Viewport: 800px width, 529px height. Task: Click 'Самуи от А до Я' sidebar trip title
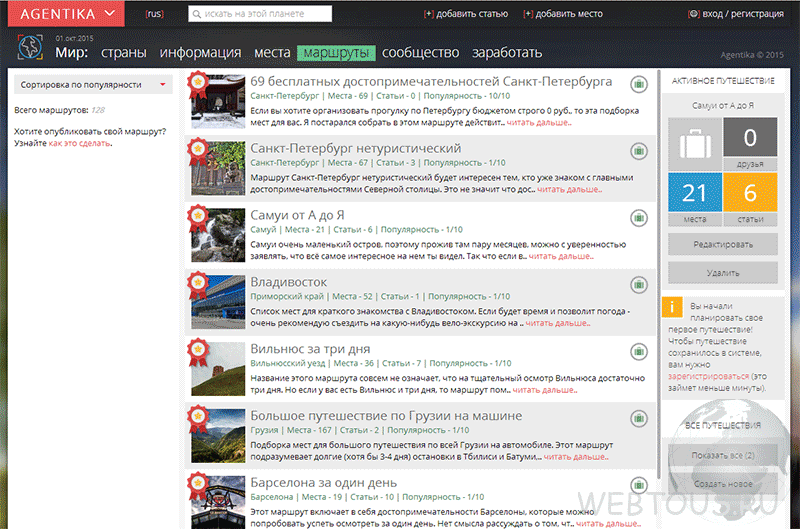click(x=723, y=106)
